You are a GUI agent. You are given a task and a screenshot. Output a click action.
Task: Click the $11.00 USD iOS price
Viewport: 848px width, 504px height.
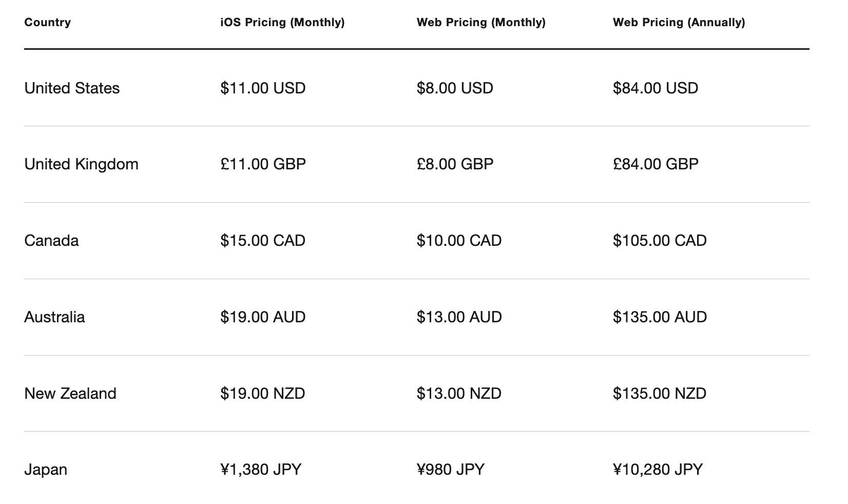click(263, 88)
